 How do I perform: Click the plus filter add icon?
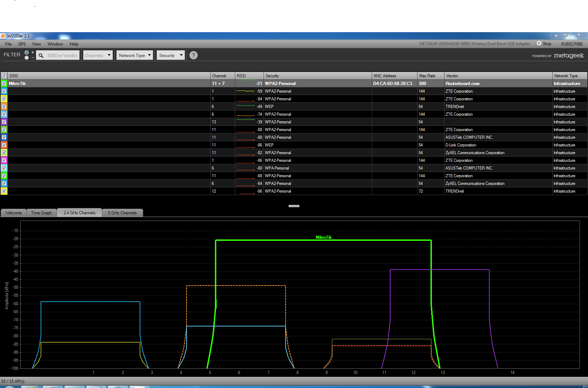point(33,52)
